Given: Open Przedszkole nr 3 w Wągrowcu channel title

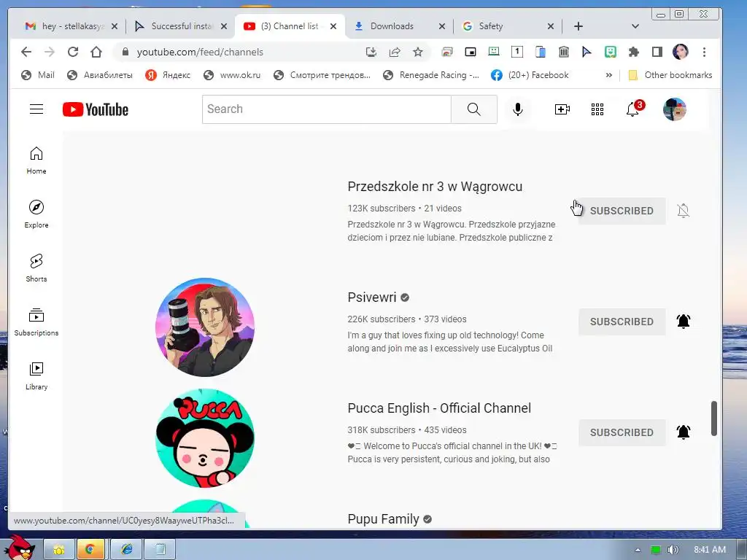Looking at the screenshot, I should click(x=435, y=187).
